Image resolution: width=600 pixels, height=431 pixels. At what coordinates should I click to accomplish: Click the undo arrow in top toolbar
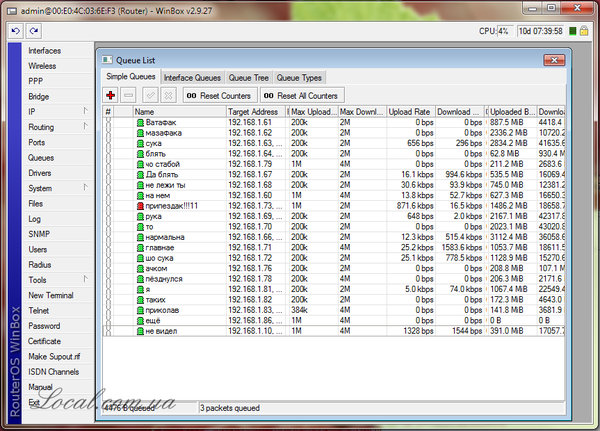point(14,31)
